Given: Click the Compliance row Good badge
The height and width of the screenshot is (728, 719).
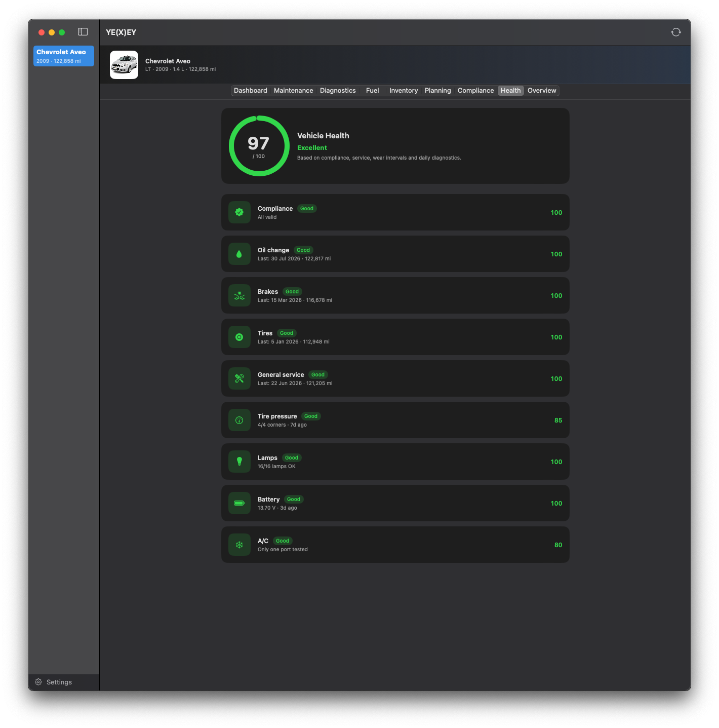Looking at the screenshot, I should click(x=307, y=209).
